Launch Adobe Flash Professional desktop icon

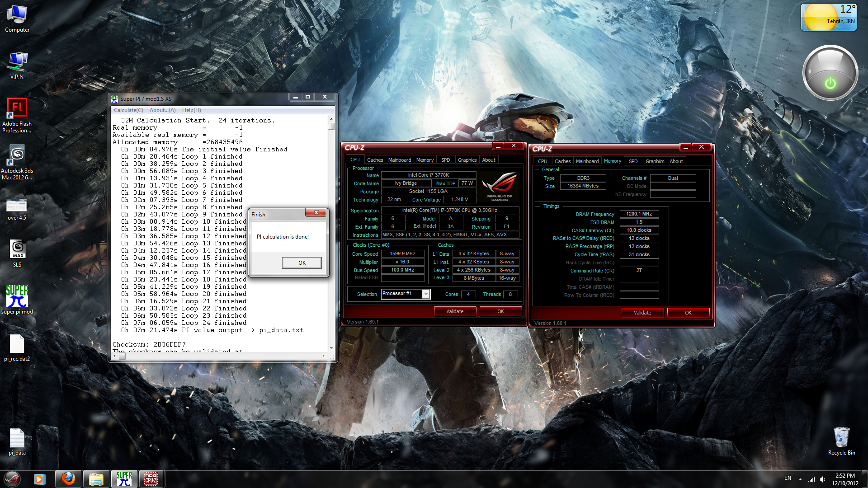tap(17, 116)
